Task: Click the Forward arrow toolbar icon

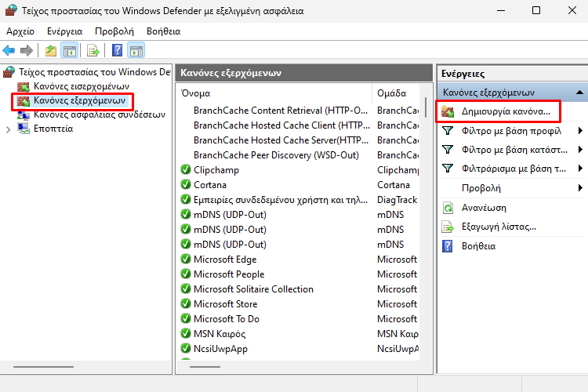Action: [x=26, y=50]
